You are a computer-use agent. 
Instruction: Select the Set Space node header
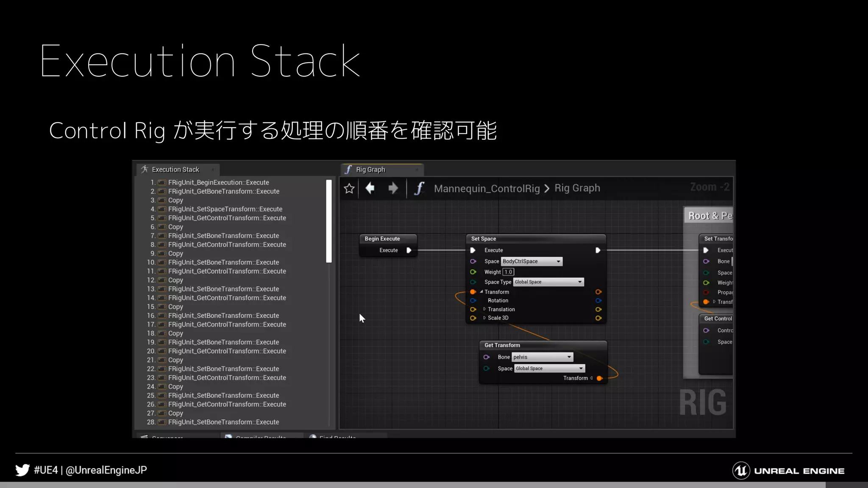coord(536,239)
